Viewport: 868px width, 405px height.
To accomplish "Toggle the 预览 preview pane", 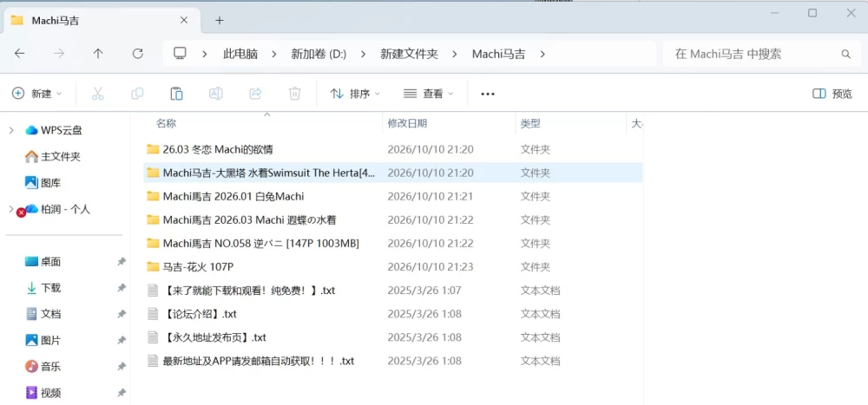I will (832, 94).
